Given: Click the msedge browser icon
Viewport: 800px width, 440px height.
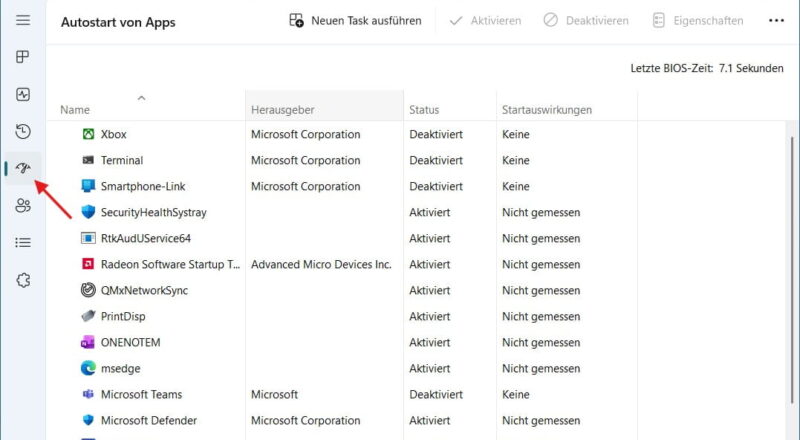Looking at the screenshot, I should (88, 368).
